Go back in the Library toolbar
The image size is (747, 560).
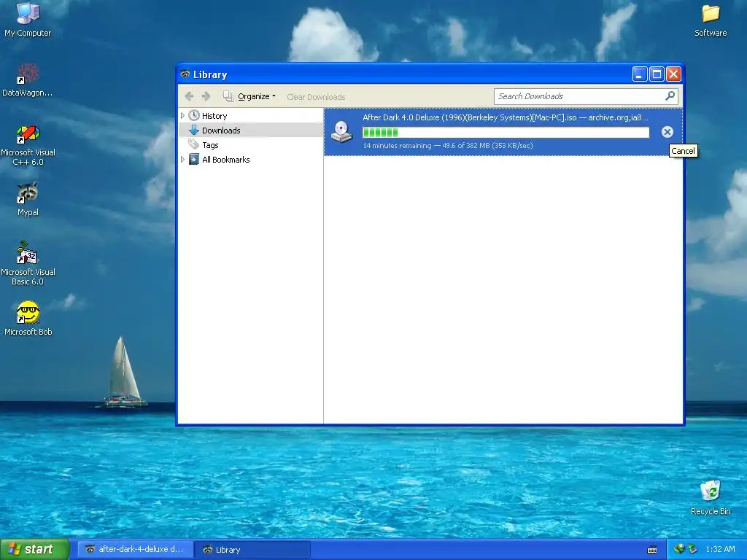[x=189, y=96]
